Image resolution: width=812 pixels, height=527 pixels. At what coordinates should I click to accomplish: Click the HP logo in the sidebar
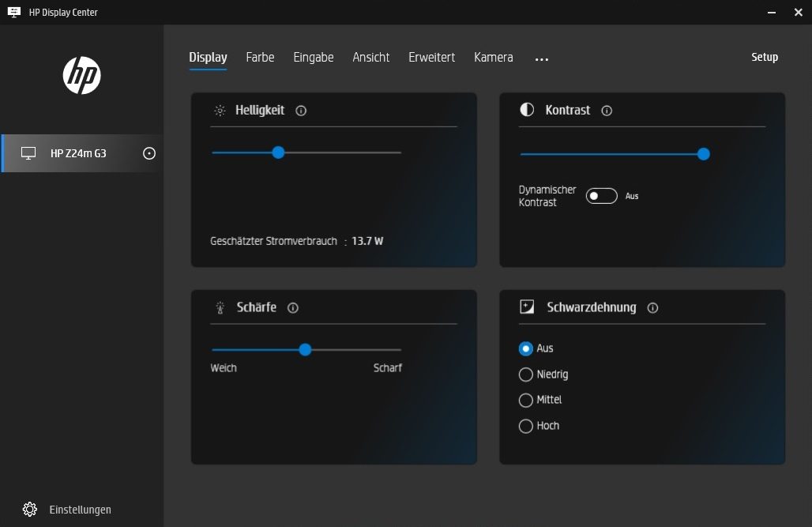click(81, 75)
